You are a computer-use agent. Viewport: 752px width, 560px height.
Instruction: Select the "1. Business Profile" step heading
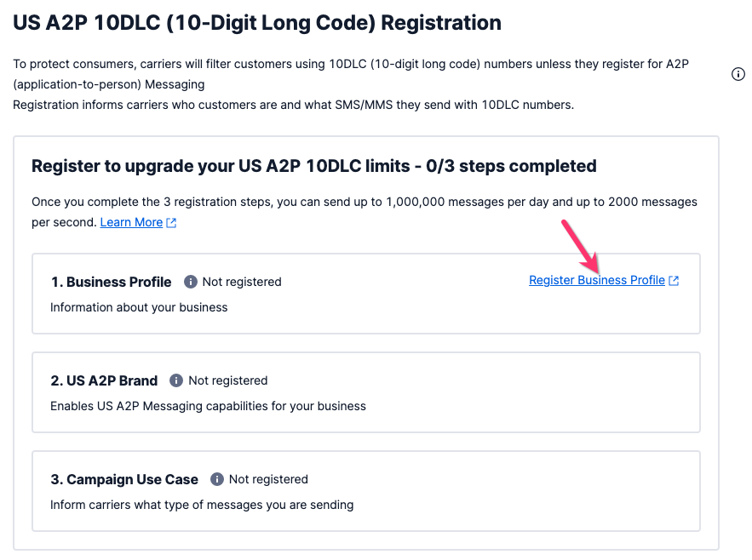point(111,282)
